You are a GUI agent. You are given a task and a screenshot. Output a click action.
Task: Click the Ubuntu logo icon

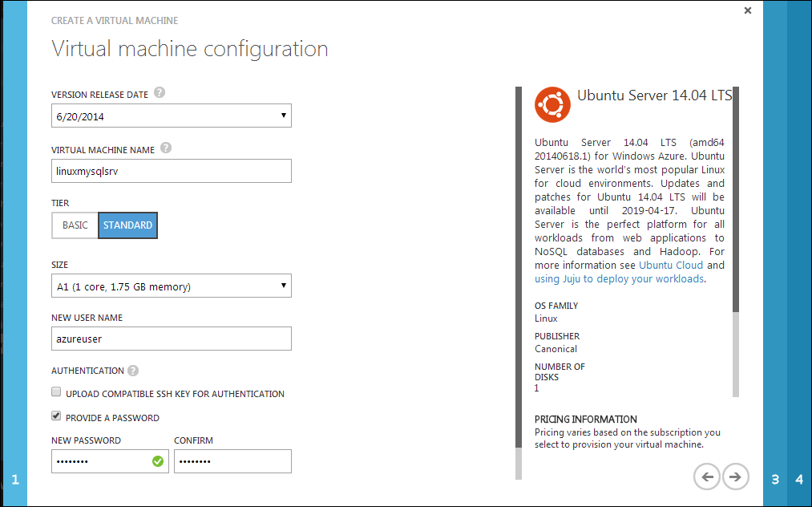[552, 105]
